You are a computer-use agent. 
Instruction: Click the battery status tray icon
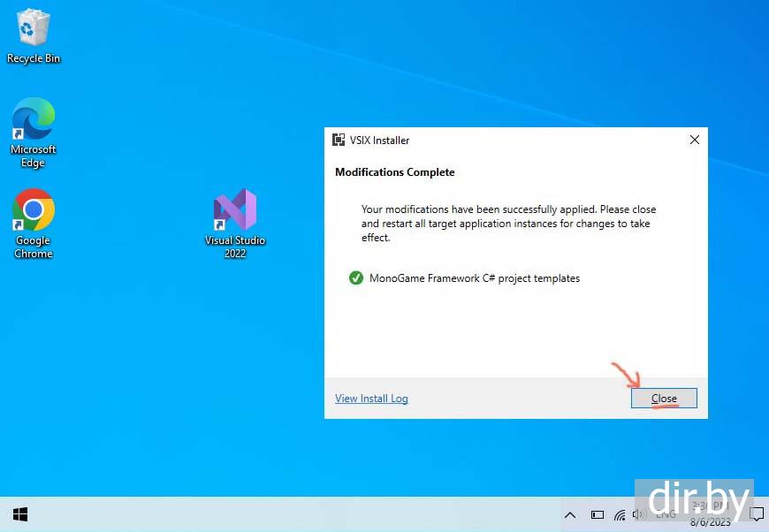coord(597,515)
